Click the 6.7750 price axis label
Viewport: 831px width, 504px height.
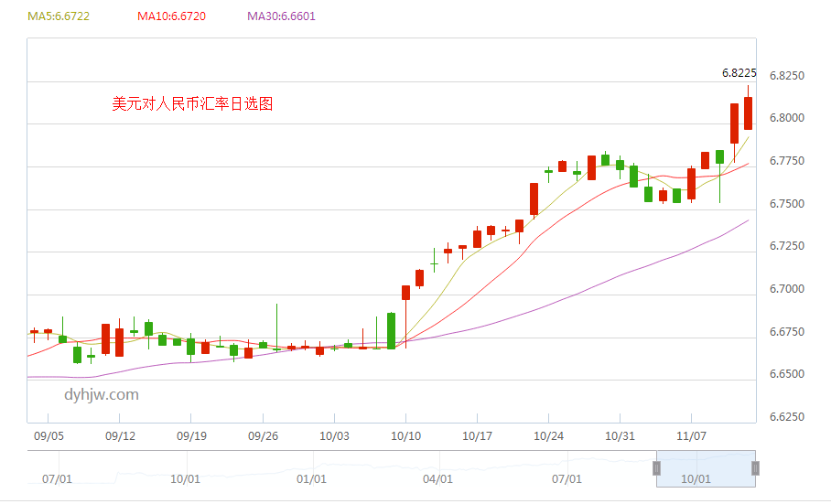[787, 161]
